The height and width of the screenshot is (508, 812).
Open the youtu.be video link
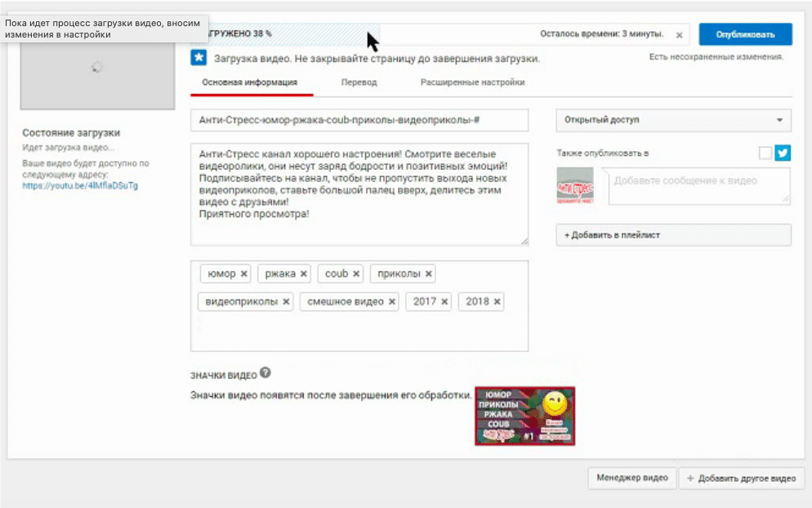[x=80, y=185]
